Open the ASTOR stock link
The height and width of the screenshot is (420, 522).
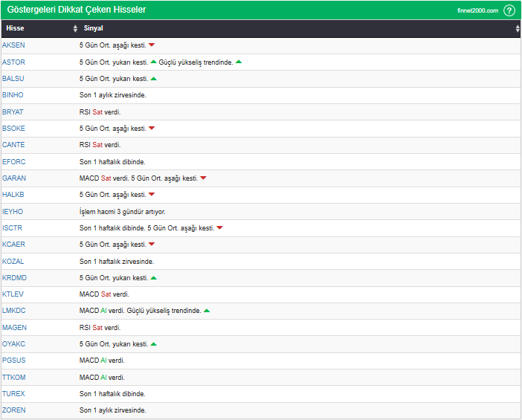[x=13, y=62]
